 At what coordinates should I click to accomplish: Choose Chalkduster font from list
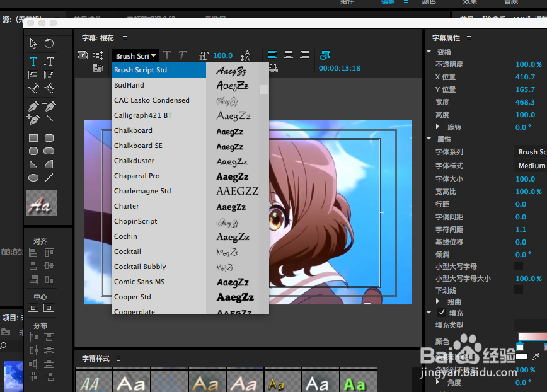[x=159, y=161]
